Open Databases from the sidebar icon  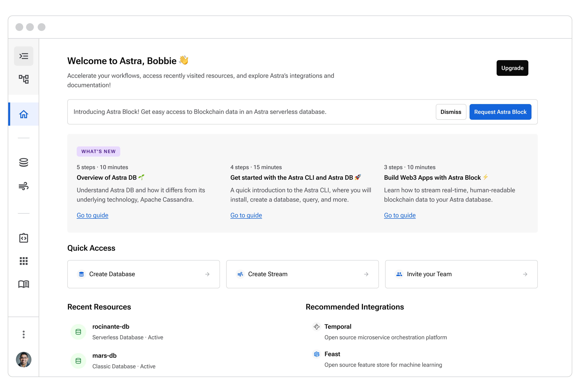click(x=23, y=162)
